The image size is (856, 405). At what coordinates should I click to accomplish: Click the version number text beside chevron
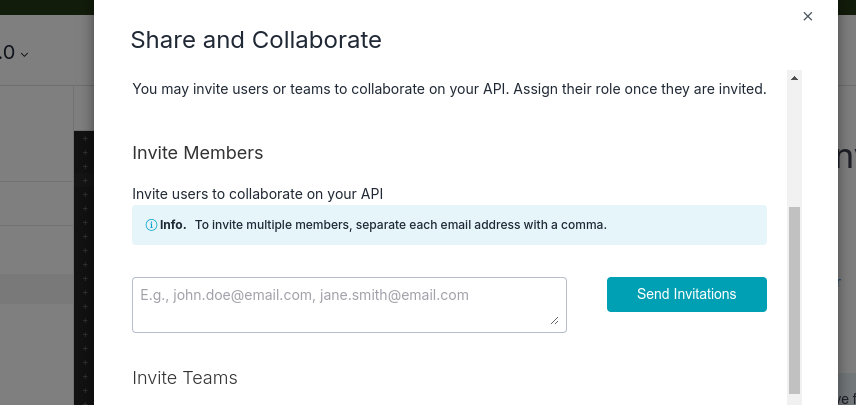[x=7, y=53]
